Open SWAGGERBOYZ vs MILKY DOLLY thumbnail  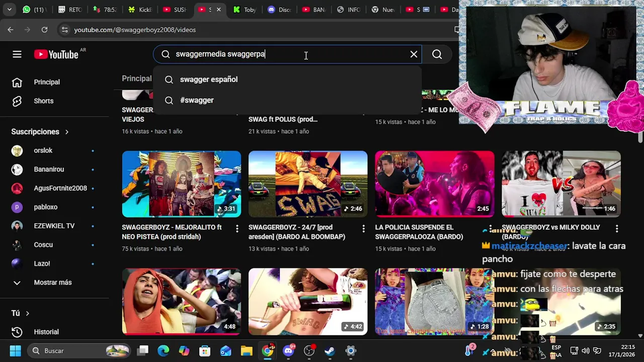coord(561,184)
